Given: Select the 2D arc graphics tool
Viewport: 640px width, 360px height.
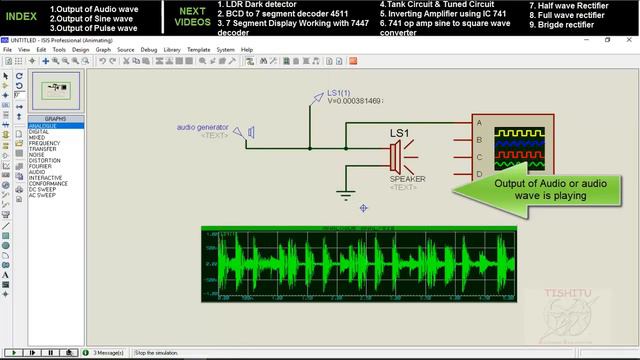Looking at the screenshot, I should [x=5, y=256].
